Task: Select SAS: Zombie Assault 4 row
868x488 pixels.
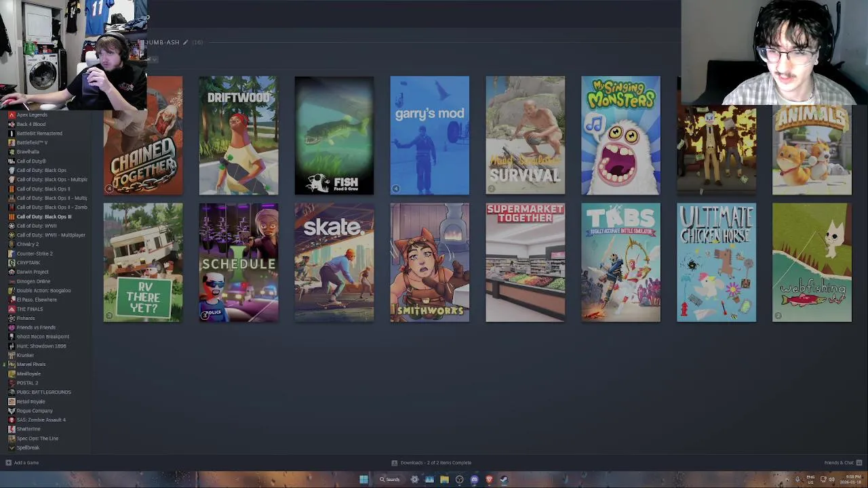Action: pos(46,420)
